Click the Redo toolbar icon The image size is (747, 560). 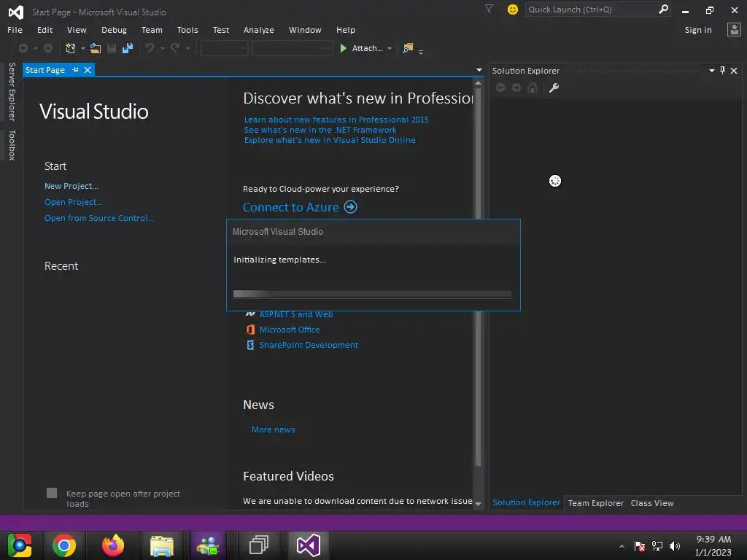(x=175, y=48)
